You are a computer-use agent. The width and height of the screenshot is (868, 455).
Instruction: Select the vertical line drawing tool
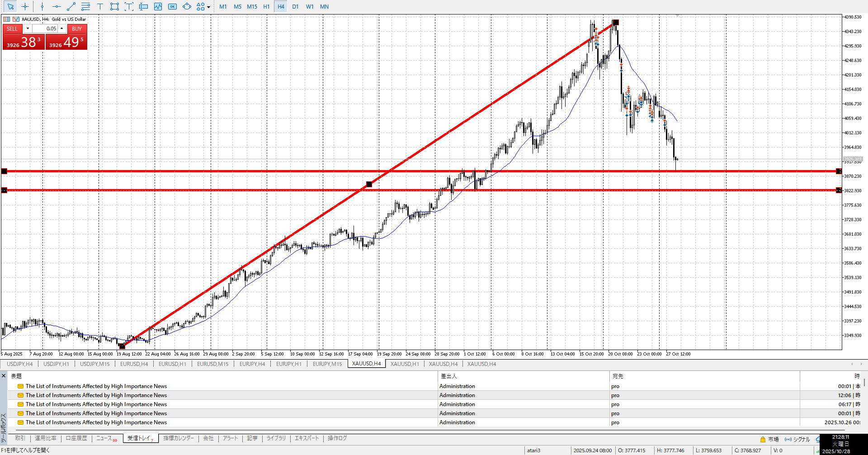pyautogui.click(x=42, y=7)
